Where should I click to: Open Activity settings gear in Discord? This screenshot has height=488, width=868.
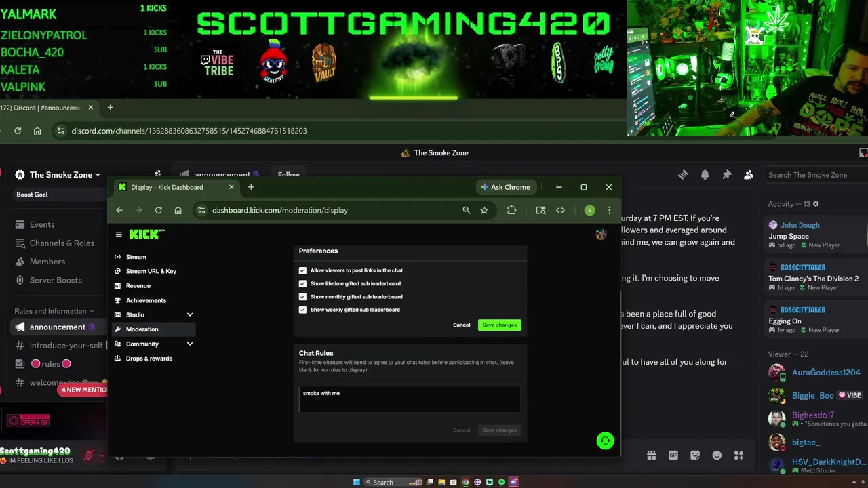(816, 204)
